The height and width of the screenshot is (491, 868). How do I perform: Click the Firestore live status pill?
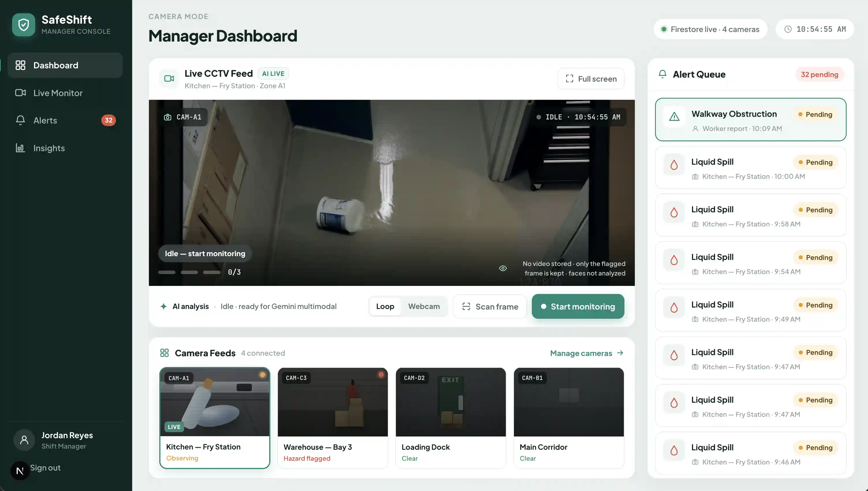710,29
